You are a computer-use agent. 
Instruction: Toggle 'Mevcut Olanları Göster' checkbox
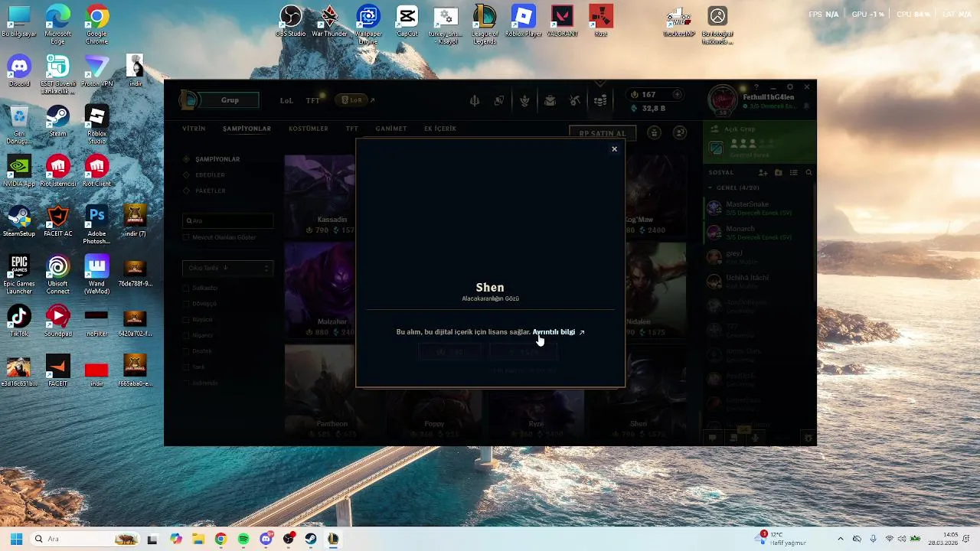click(x=186, y=237)
